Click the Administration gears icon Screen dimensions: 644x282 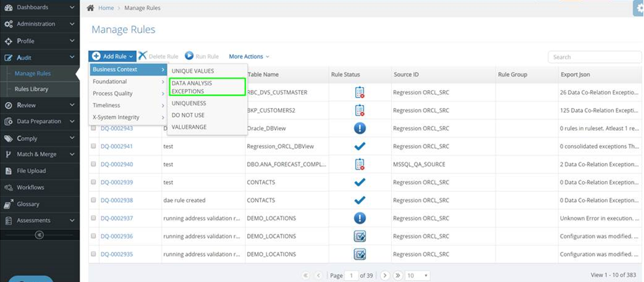(x=8, y=24)
